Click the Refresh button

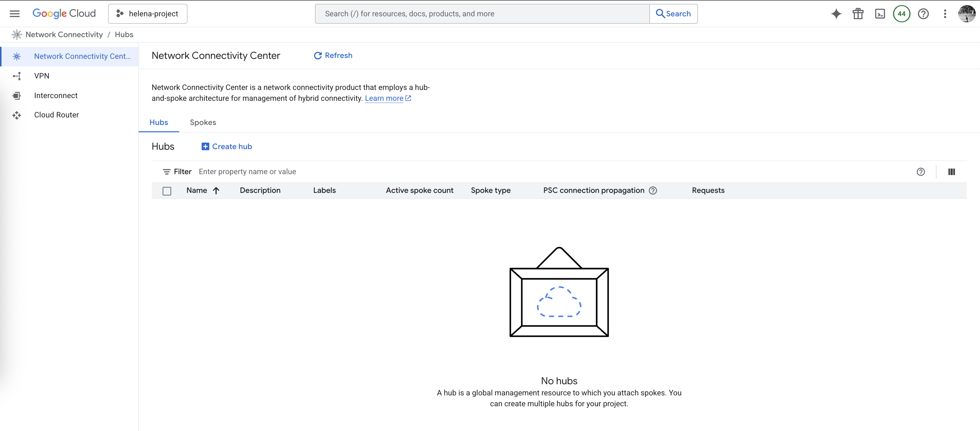pyautogui.click(x=333, y=56)
